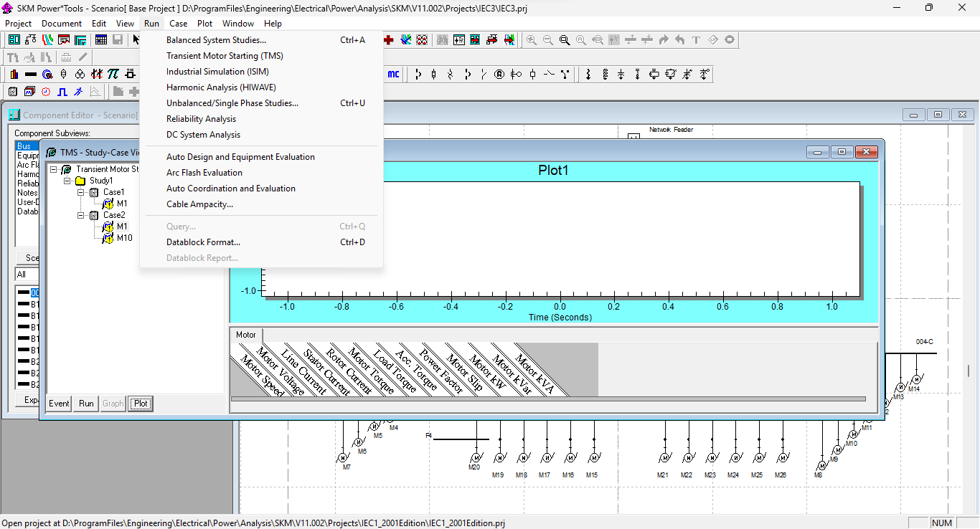Click the red clock icon
This screenshot has height=529, width=980.
[46, 92]
